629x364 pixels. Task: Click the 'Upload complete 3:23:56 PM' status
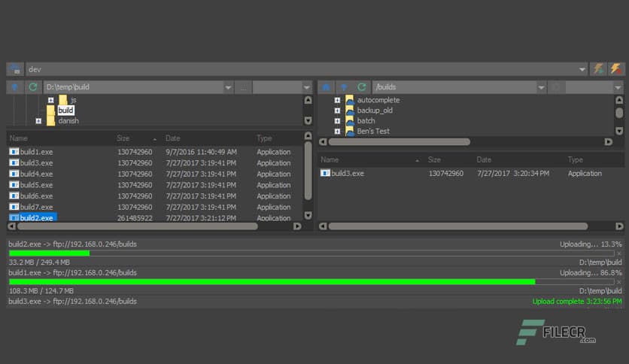577,301
